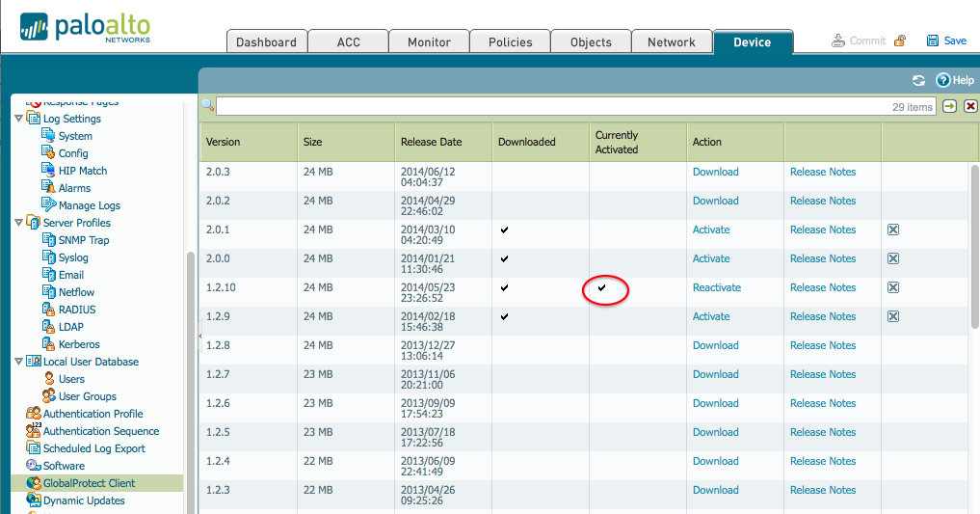Open Scheduled Log Export

coord(93,448)
